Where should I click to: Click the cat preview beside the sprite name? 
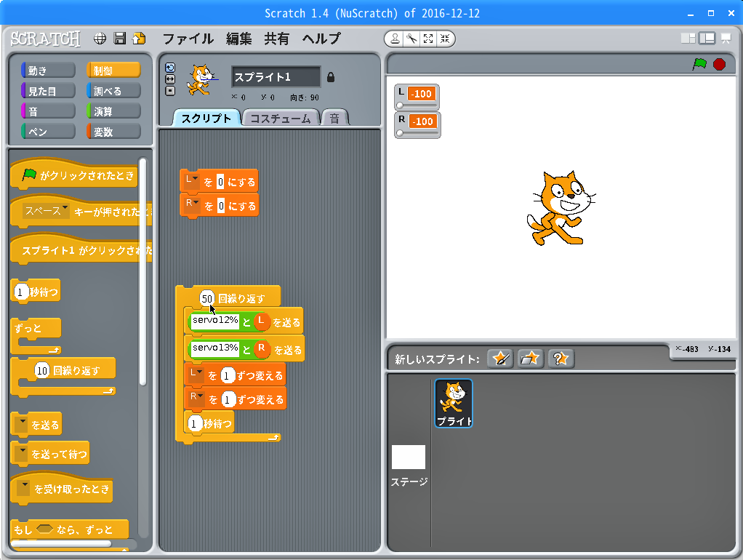(x=202, y=80)
